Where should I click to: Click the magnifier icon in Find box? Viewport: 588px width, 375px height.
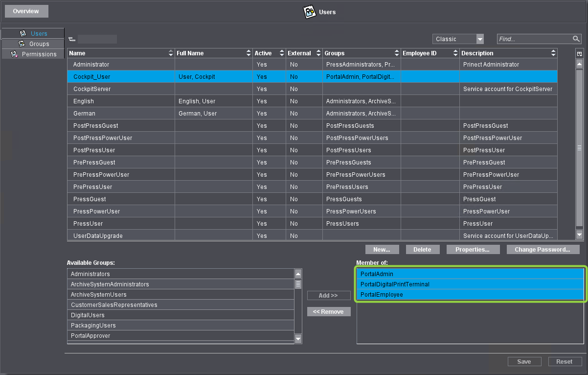(x=576, y=39)
